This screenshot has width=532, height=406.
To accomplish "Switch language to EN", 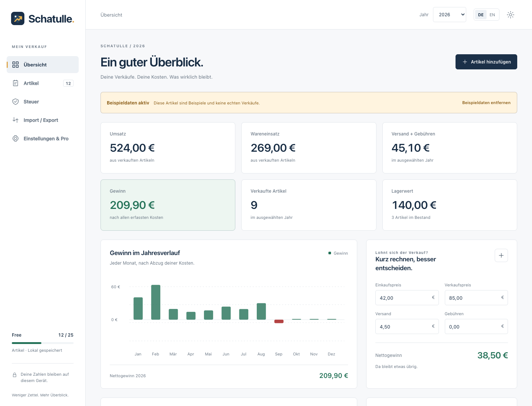I will tap(492, 15).
